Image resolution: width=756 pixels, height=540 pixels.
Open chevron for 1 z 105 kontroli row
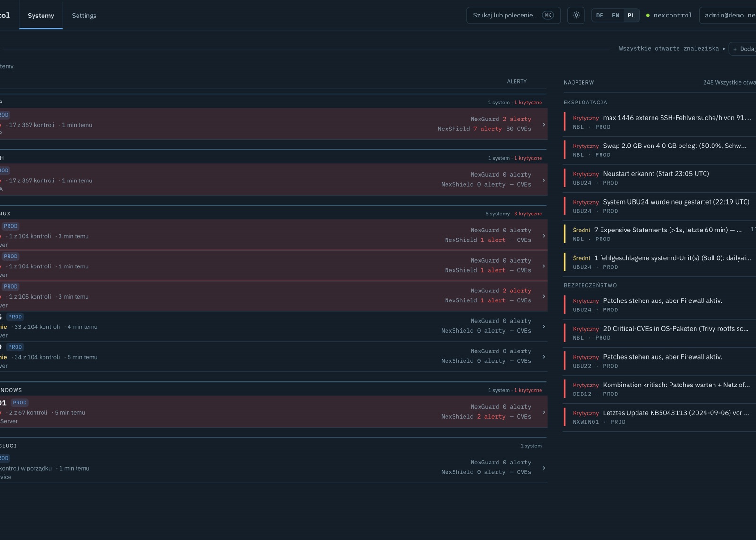pos(544,296)
